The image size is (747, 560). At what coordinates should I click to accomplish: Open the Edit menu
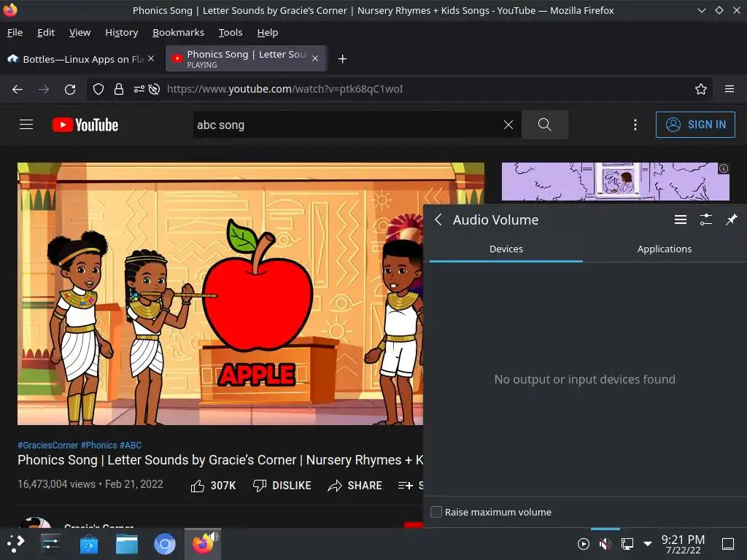pyautogui.click(x=46, y=32)
